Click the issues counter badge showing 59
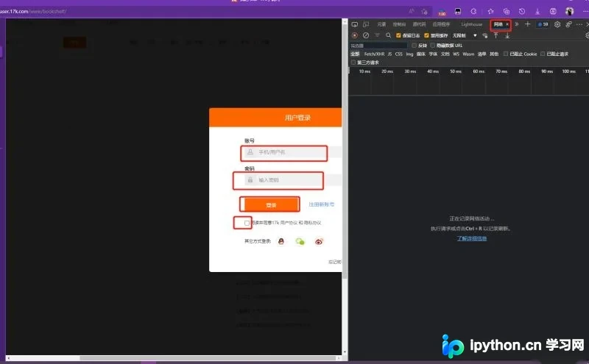589x364 pixels. tap(543, 24)
